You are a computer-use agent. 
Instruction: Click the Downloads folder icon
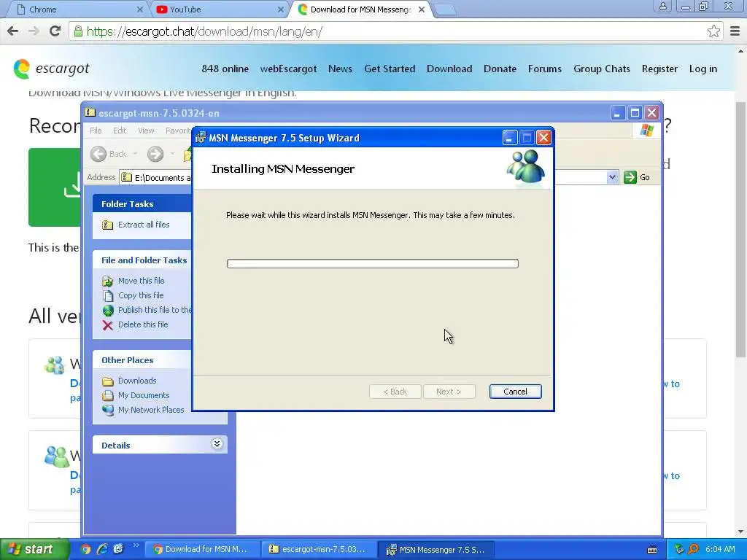(x=108, y=381)
